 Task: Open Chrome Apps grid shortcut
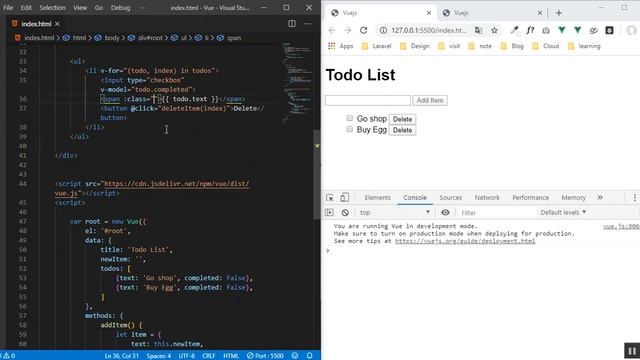point(340,46)
